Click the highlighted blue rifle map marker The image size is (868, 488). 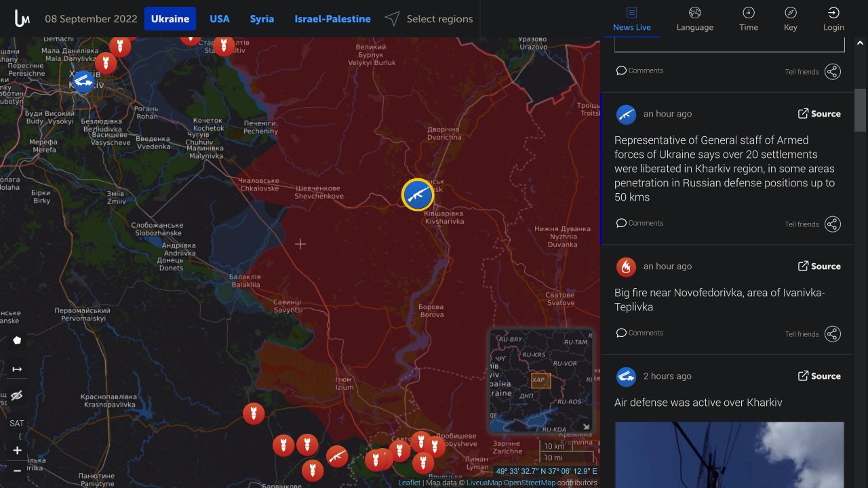click(418, 195)
